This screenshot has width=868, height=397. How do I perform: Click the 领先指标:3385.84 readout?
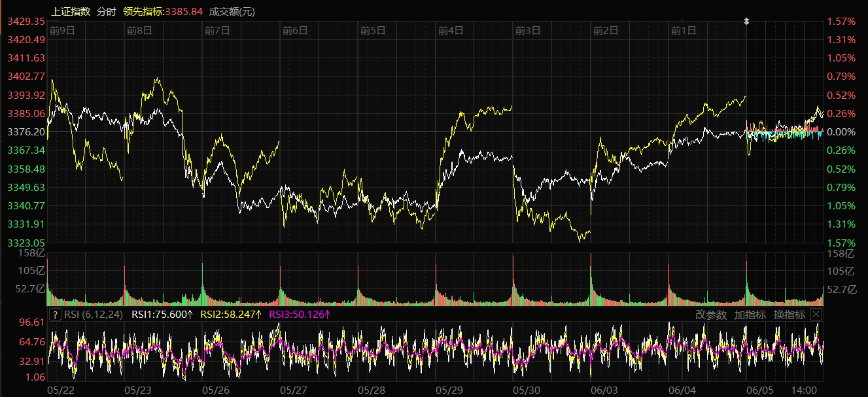[163, 11]
